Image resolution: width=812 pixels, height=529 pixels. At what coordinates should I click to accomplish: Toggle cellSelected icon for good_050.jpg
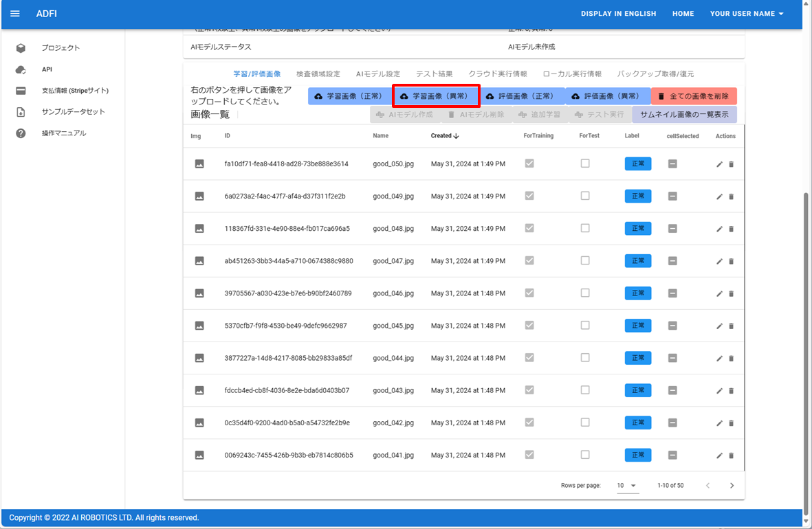point(672,164)
